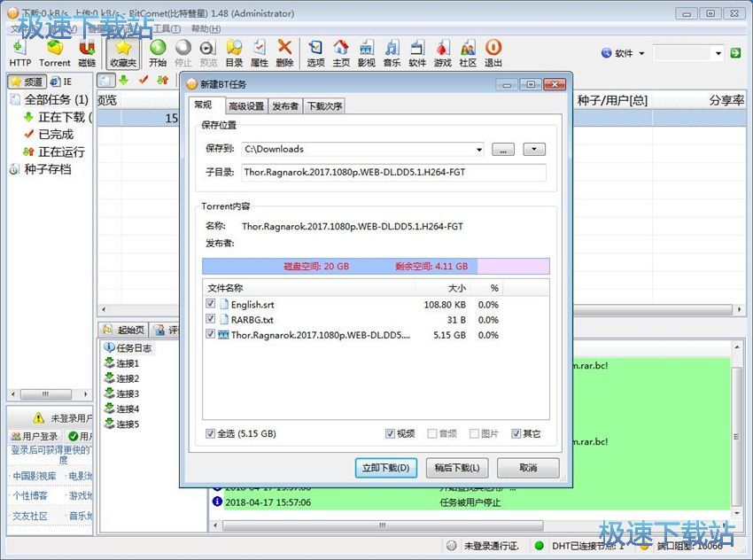Select 已完成 in the task tree
This screenshot has height=560, width=753.
pos(49,135)
